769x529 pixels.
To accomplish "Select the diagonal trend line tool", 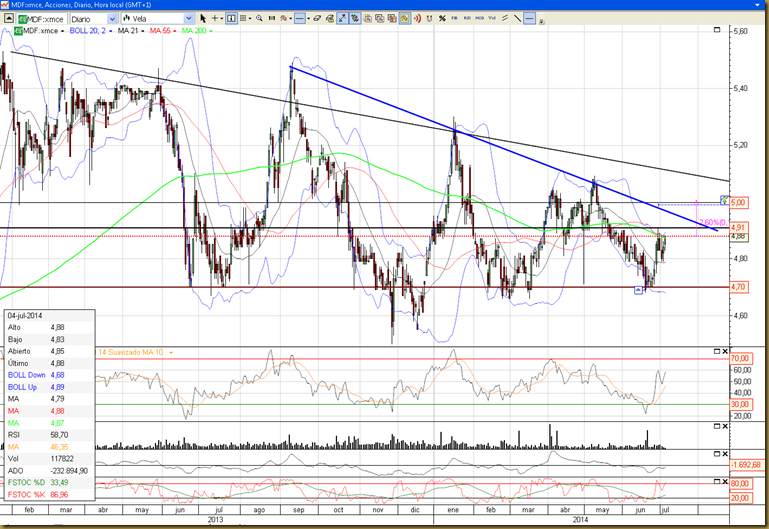I will tap(517, 19).
